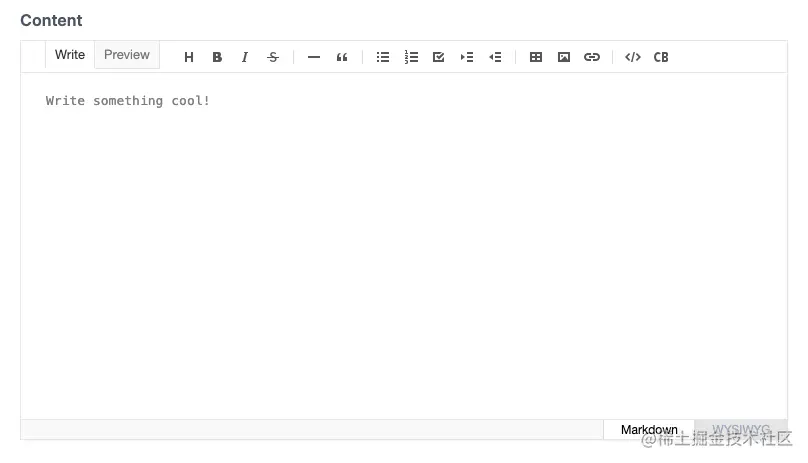Insert a hyperlink
This screenshot has height=463, width=808.
[592, 57]
